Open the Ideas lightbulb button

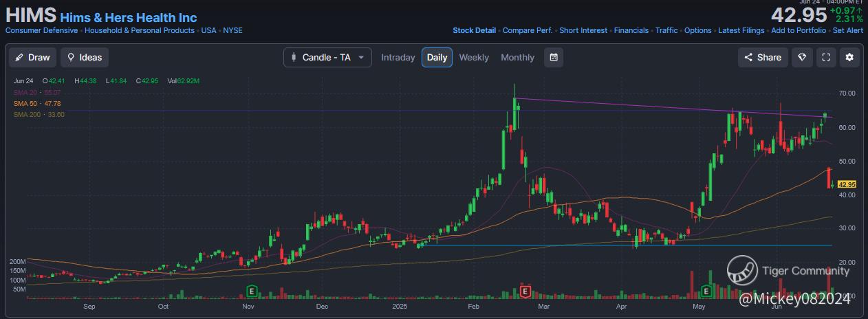[x=85, y=58]
